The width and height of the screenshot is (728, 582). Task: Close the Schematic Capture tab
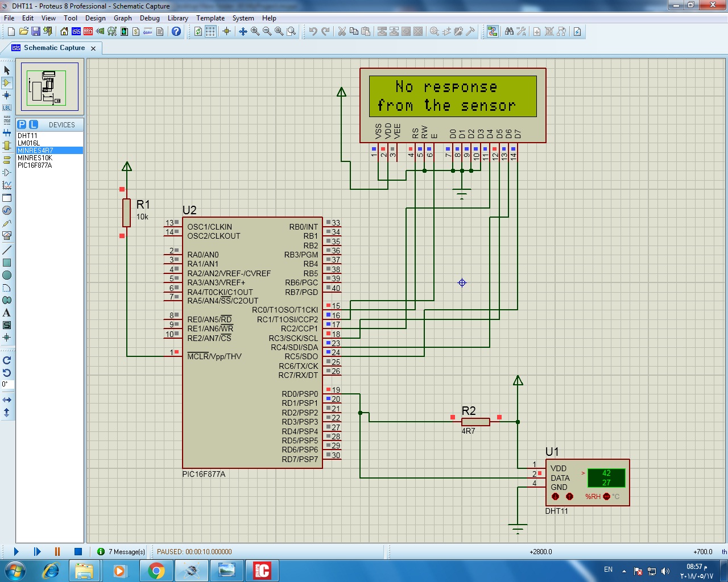click(93, 48)
